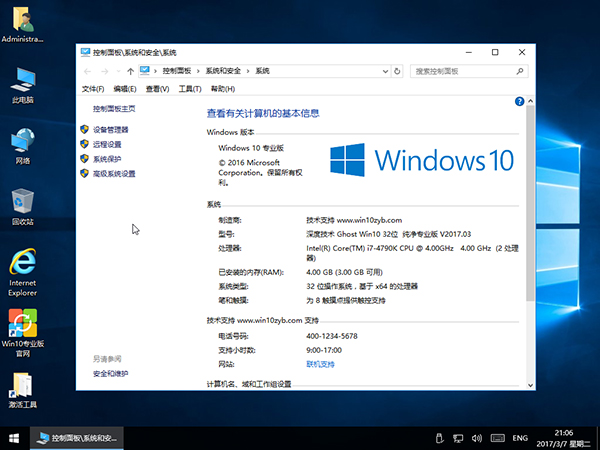The width and height of the screenshot is (600, 450).
Task: Click the 32 位操作系统 system type text
Action: pyautogui.click(x=362, y=286)
